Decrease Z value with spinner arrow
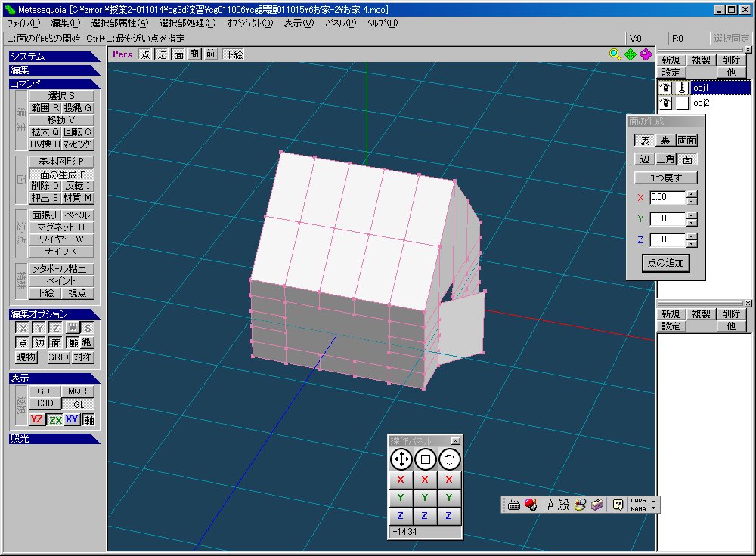Image resolution: width=756 pixels, height=556 pixels. pos(692,243)
